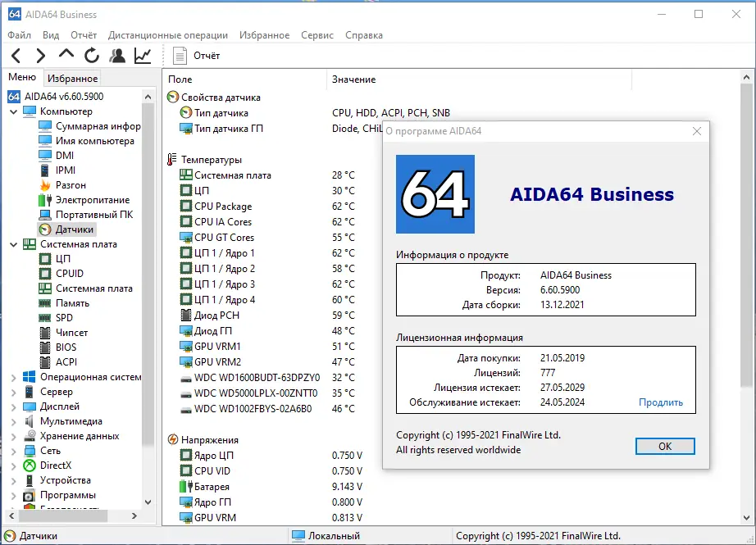756x545 pixels.
Task: Collapse the Системная плата tree node
Action: pyautogui.click(x=13, y=245)
